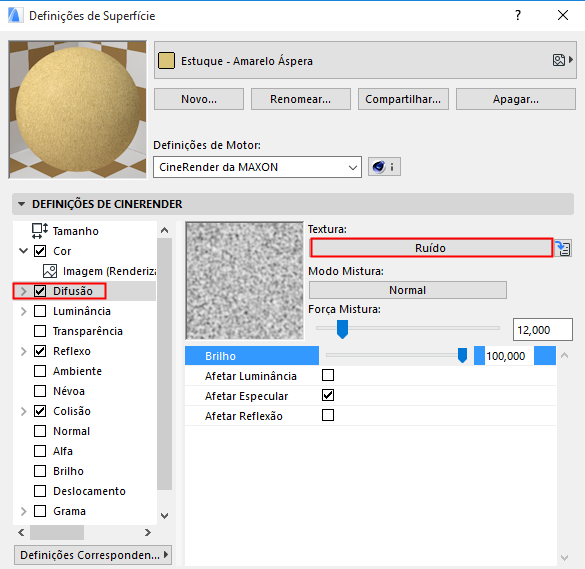Click the Força Mistura 12,000 input field
585x569 pixels.
[542, 330]
